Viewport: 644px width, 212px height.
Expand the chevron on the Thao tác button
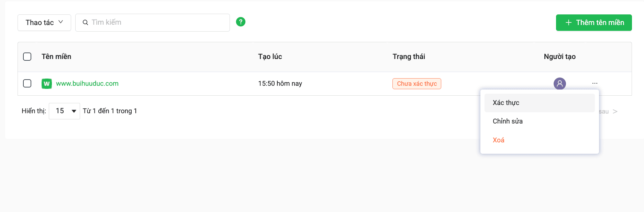61,22
